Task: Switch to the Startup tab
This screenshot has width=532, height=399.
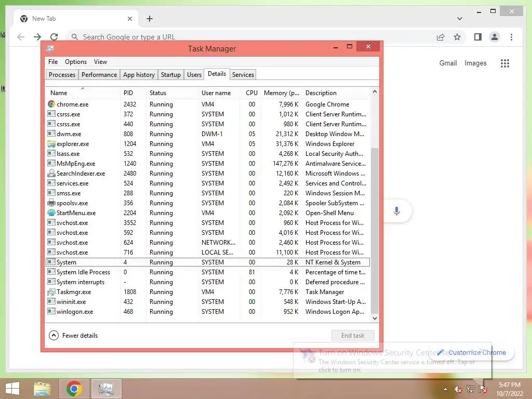Action: pyautogui.click(x=170, y=75)
